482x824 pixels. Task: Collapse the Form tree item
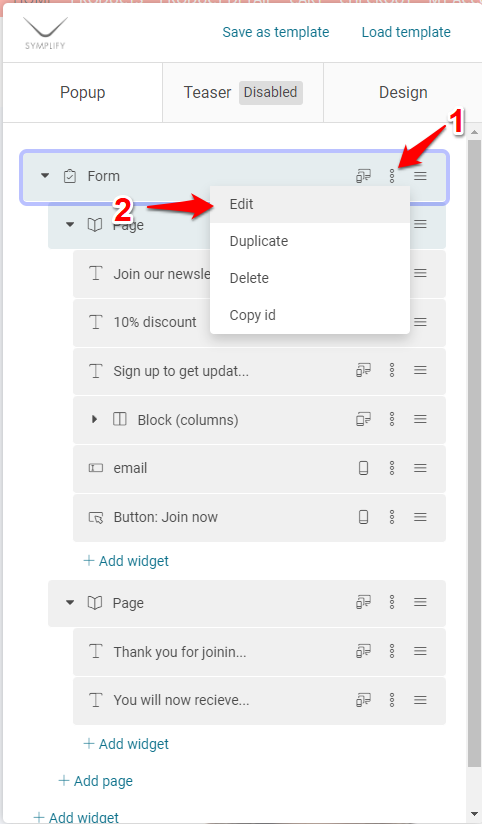coord(45,176)
